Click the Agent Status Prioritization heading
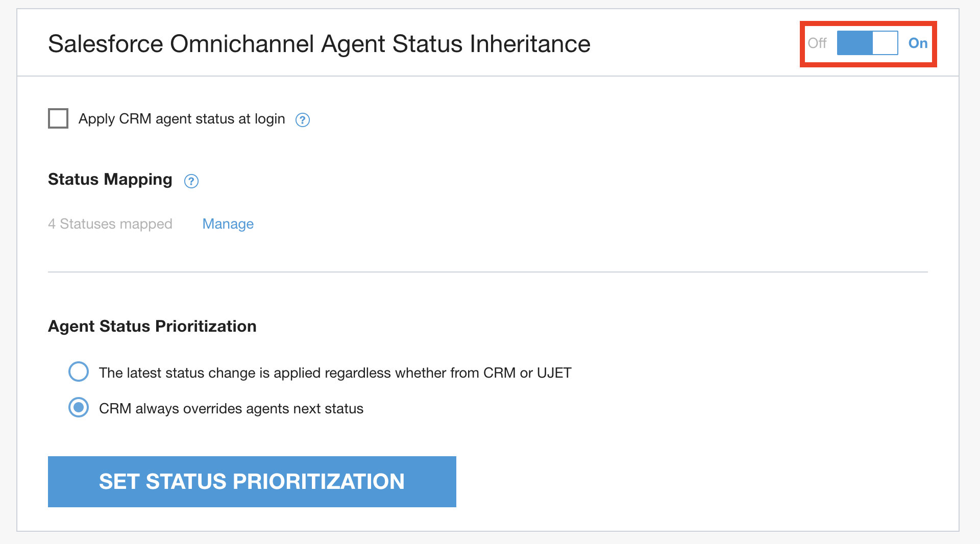 152,327
